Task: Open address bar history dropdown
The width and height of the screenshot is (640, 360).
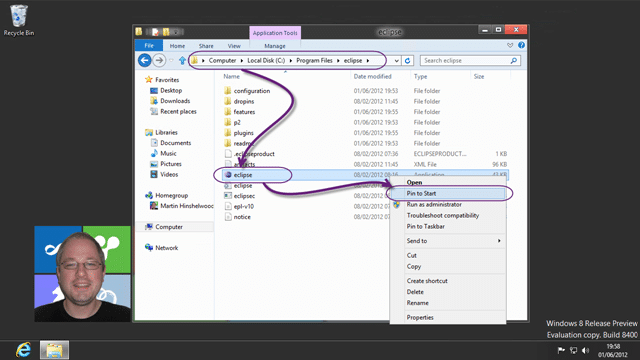Action: pos(396,60)
